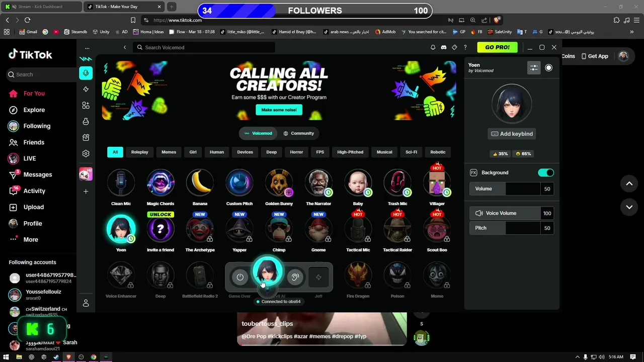Filter voices by Horror category
Image resolution: width=644 pixels, height=362 pixels.
(x=296, y=152)
